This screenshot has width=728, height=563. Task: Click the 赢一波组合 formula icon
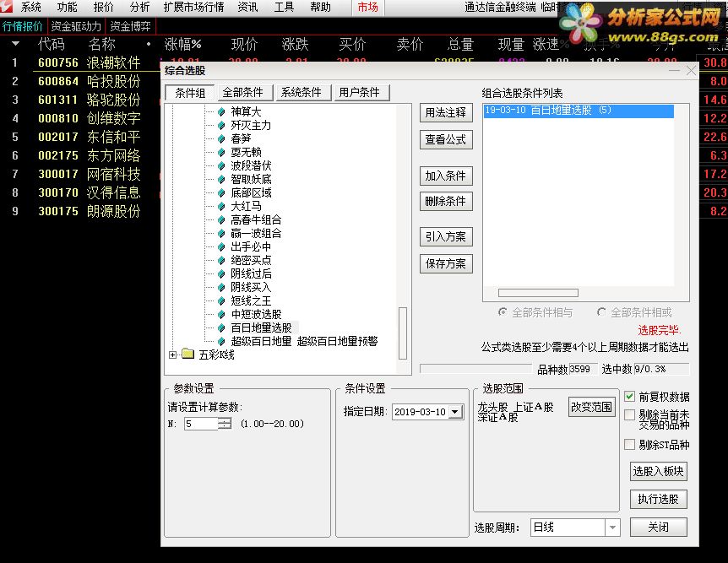click(x=221, y=233)
